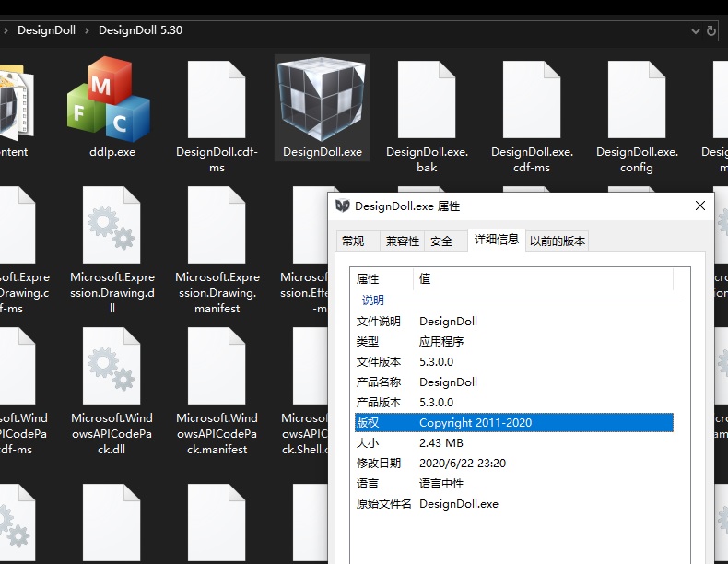Select the DesignDoll.exe.config file icon
Screen dimensions: 728x564
coord(637,100)
